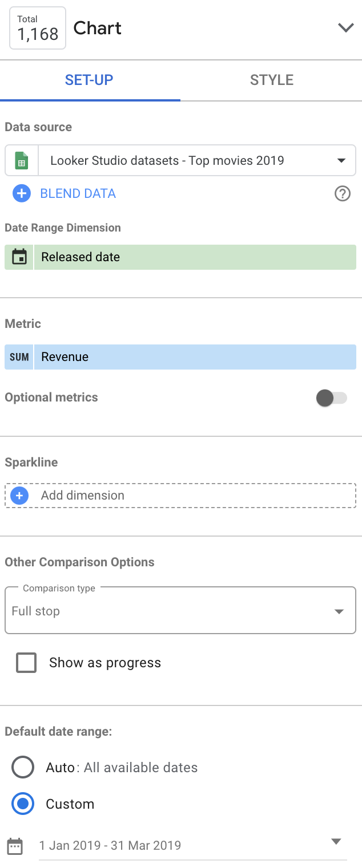Click the calendar icon beside Released date

pos(19,257)
